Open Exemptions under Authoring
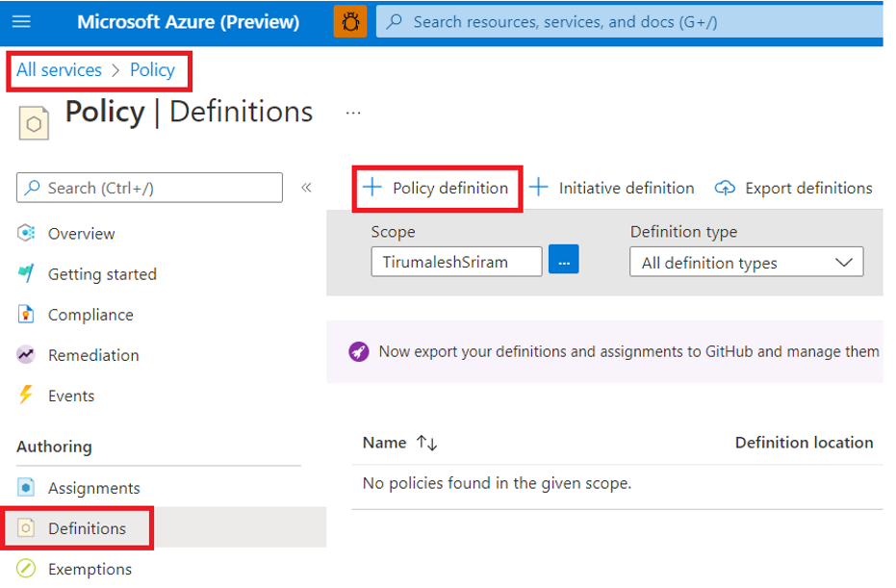The height and width of the screenshot is (588, 896). (90, 569)
